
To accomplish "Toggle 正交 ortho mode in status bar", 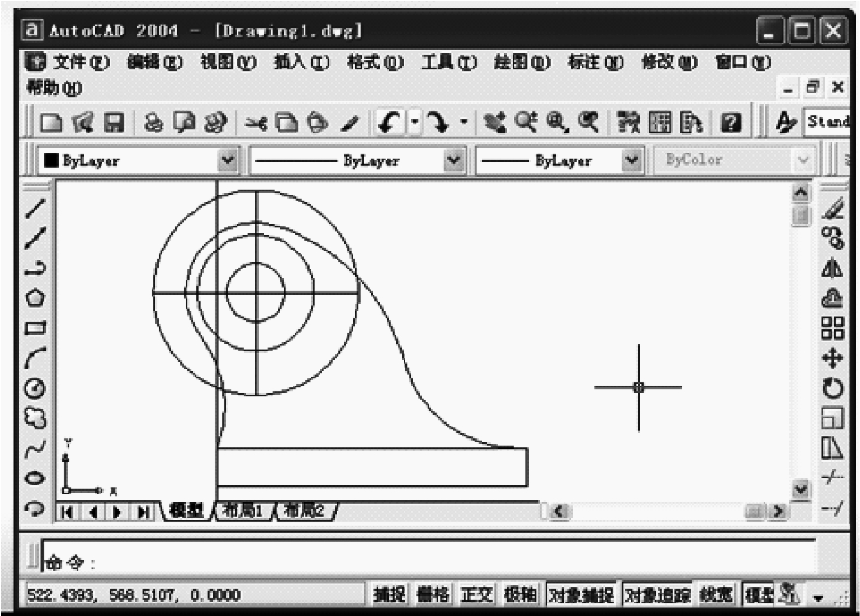I will pos(477,594).
